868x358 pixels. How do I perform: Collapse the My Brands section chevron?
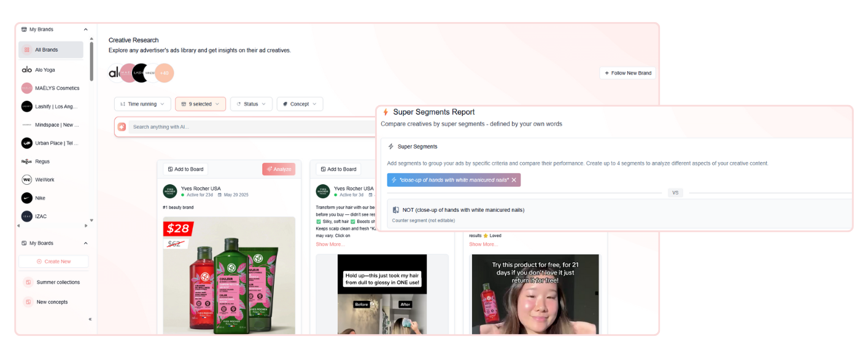pos(85,29)
